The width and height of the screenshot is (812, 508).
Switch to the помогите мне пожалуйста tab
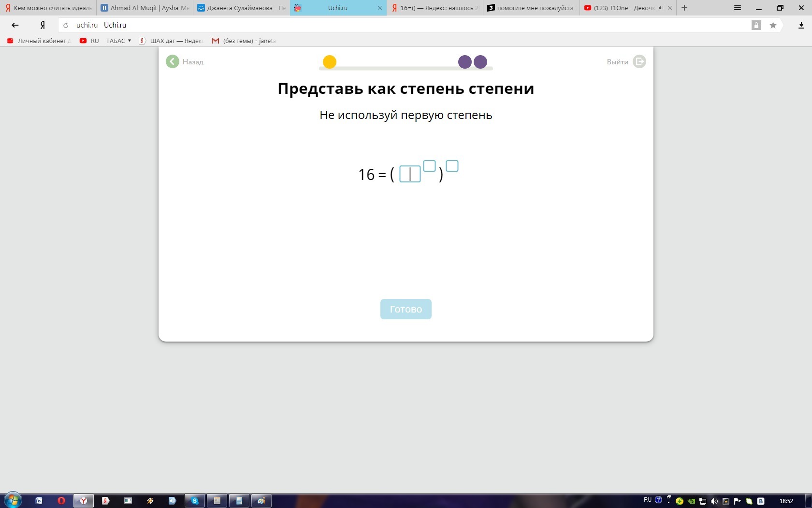tap(531, 8)
